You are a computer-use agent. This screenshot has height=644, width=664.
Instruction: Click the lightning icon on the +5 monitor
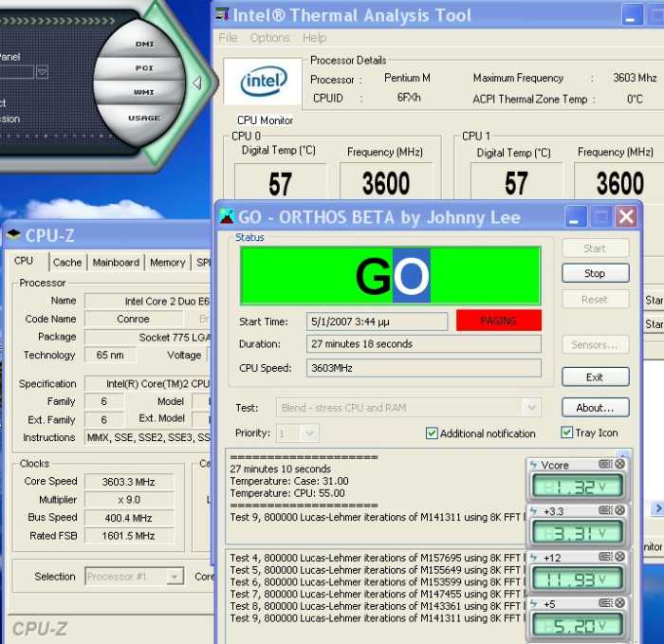coord(533,604)
